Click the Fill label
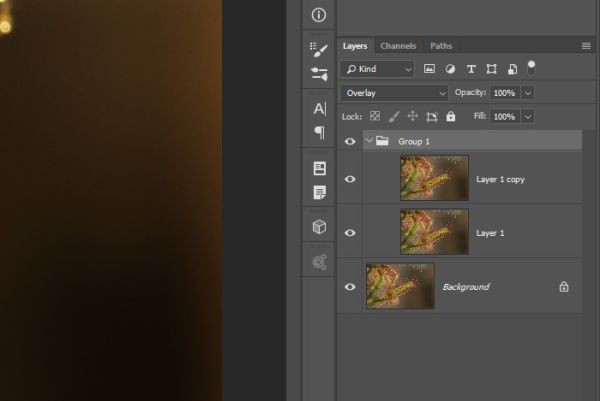 tap(480, 116)
